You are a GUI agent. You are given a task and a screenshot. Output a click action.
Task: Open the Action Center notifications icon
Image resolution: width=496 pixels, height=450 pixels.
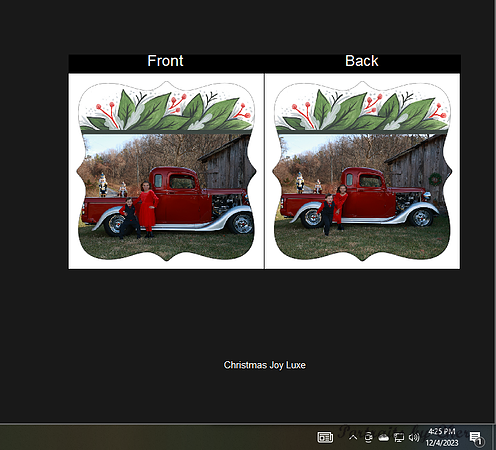click(x=476, y=437)
